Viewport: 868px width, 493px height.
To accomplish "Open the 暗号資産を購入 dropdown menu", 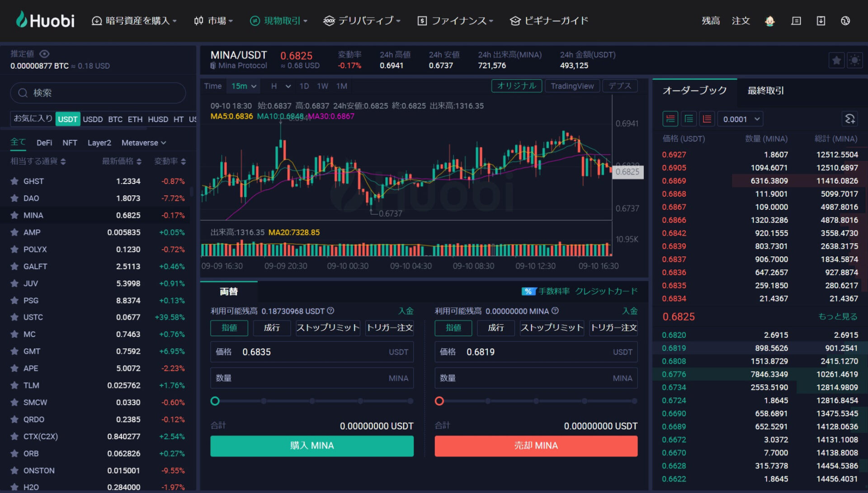I will point(134,21).
